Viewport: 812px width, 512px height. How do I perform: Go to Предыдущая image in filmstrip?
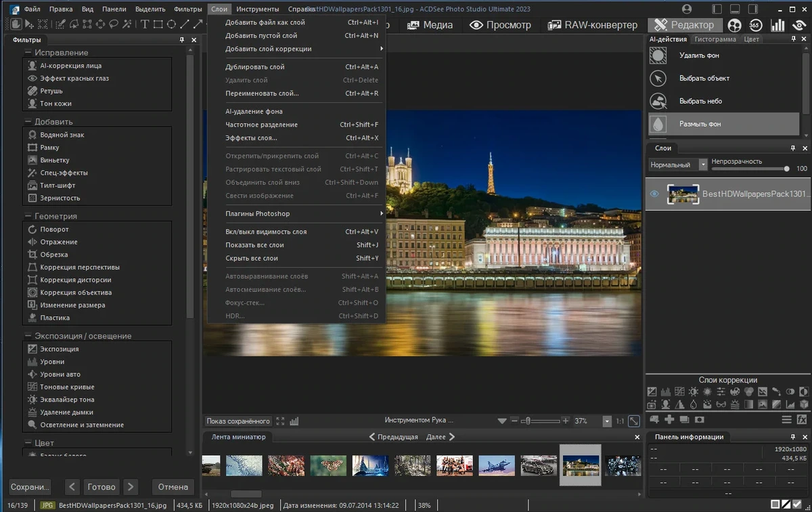392,437
